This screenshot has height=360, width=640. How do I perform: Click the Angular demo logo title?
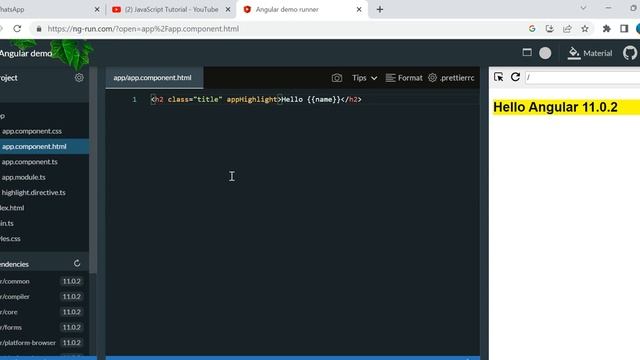click(26, 53)
